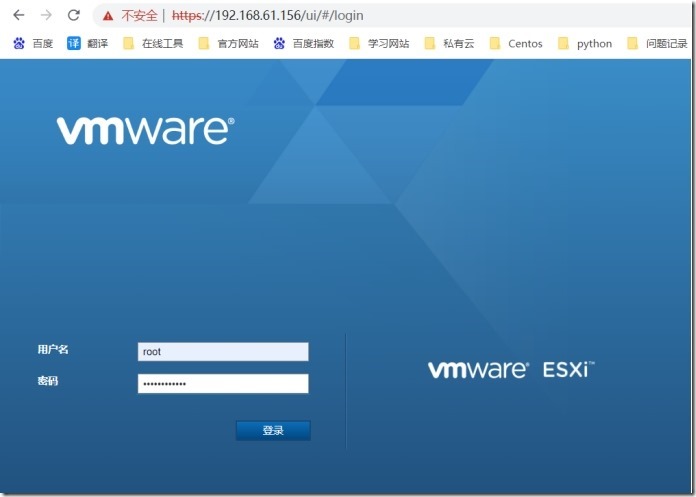Viewport: 696px width, 497px height.
Task: Click the 用户名 field containing root
Action: 223,351
